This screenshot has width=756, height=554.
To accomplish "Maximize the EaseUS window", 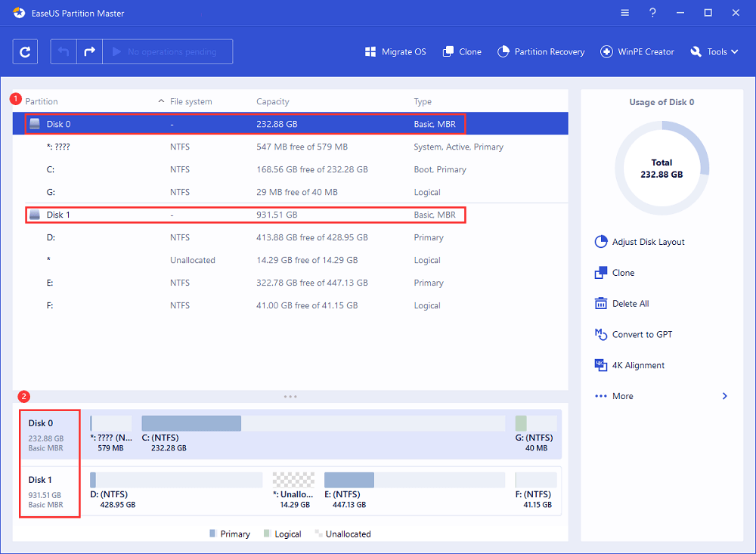I will [x=708, y=13].
